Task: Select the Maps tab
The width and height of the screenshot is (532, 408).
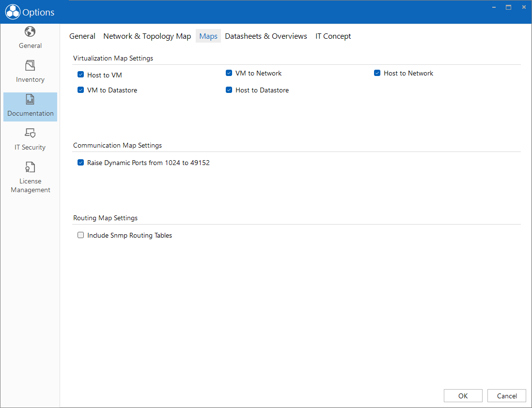Action: tap(208, 36)
